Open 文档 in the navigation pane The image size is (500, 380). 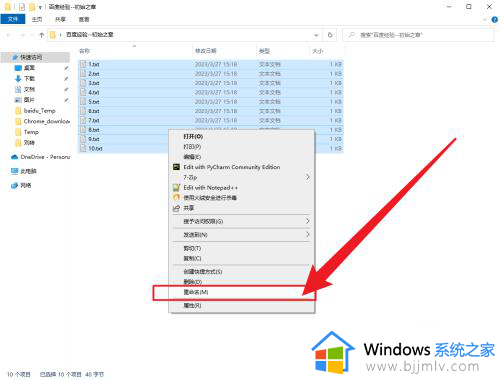pyautogui.click(x=29, y=89)
